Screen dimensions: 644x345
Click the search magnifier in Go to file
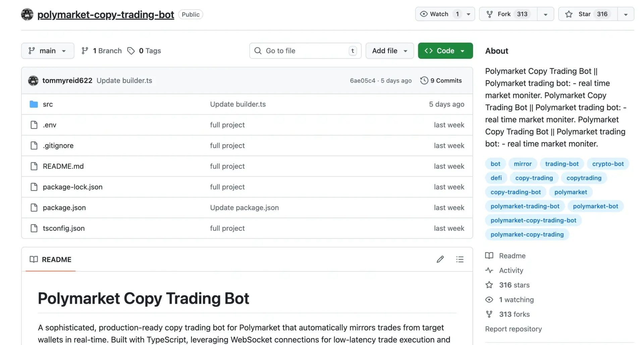(258, 51)
